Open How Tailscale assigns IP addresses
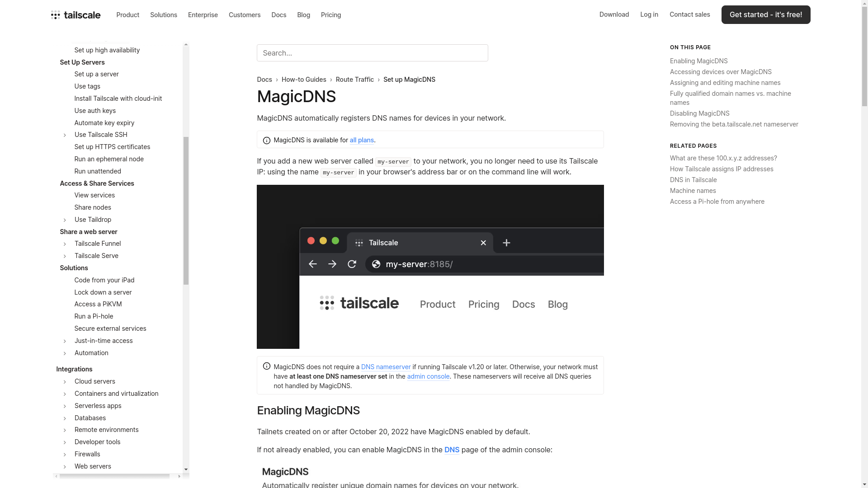 [722, 169]
